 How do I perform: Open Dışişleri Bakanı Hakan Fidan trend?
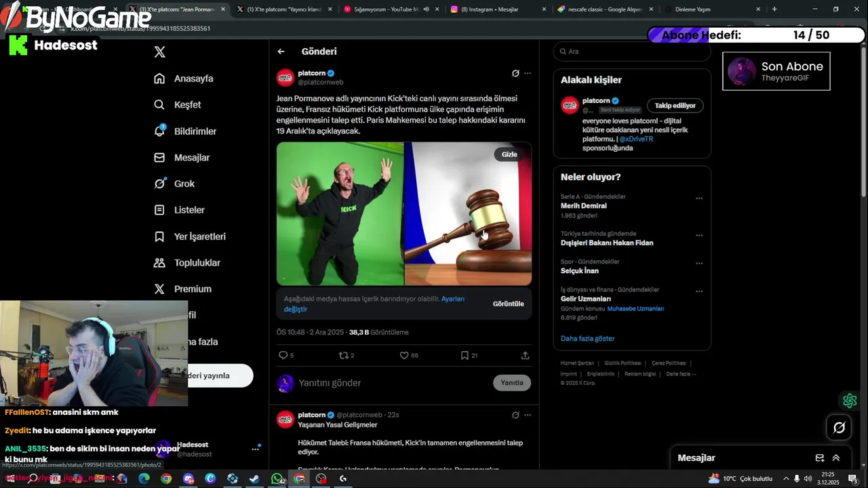(607, 243)
